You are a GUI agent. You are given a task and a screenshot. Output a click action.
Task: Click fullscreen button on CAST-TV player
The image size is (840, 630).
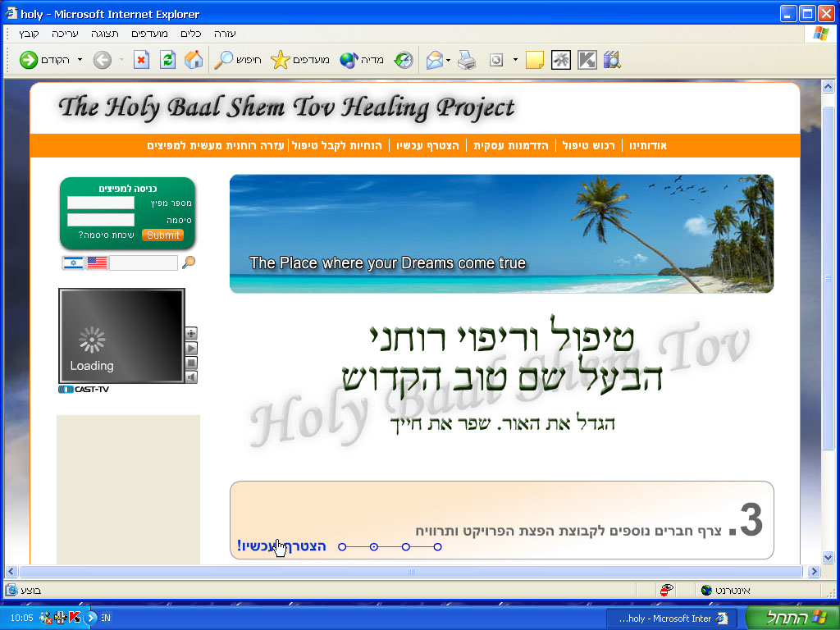tap(191, 333)
